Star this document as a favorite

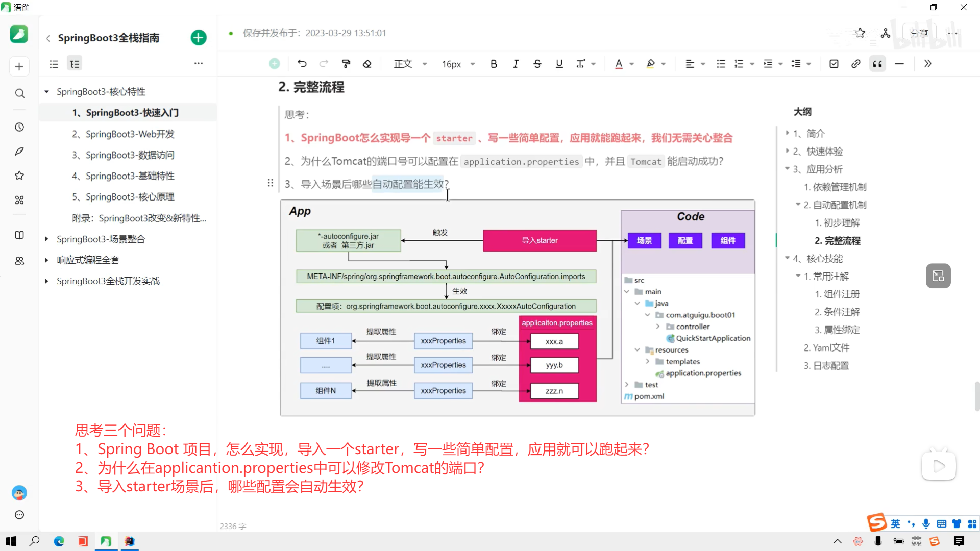[861, 33]
